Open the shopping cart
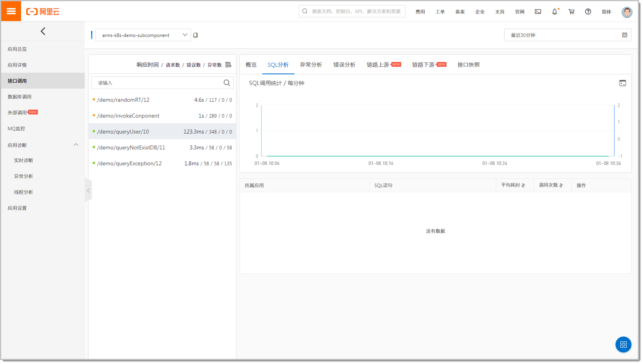The width and height of the screenshot is (643, 364). point(571,12)
